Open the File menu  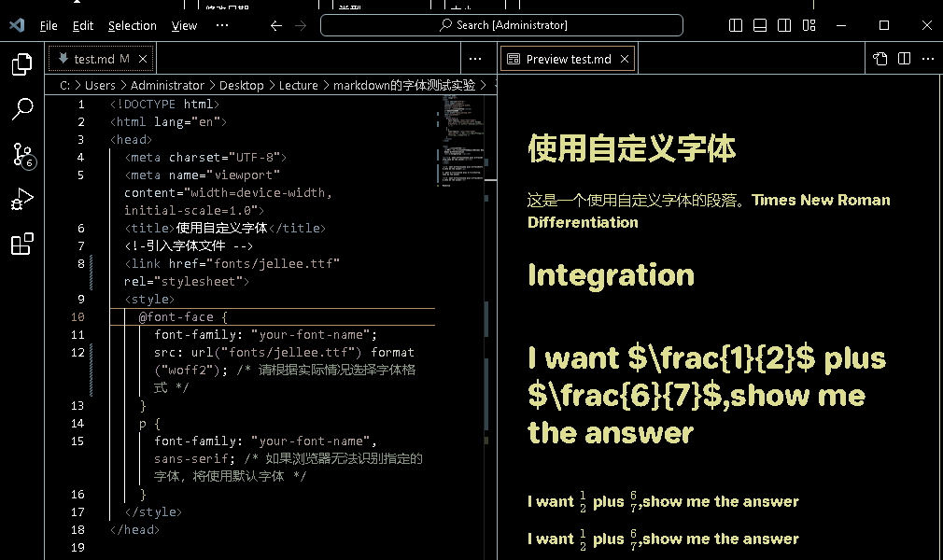pos(49,25)
